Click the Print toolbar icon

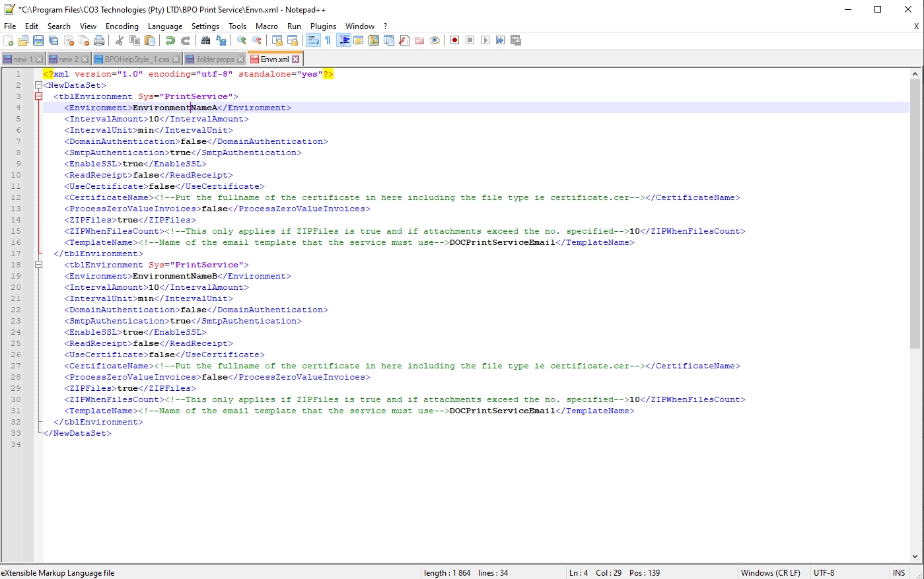pos(99,41)
